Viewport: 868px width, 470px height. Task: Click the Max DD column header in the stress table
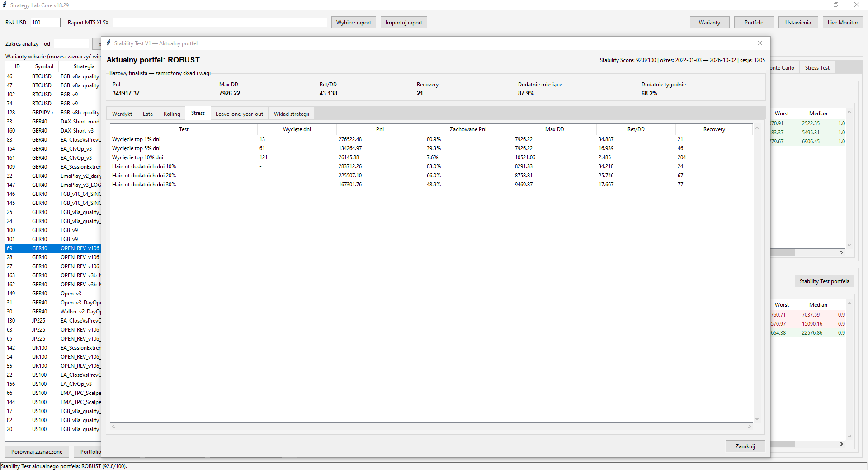[554, 129]
